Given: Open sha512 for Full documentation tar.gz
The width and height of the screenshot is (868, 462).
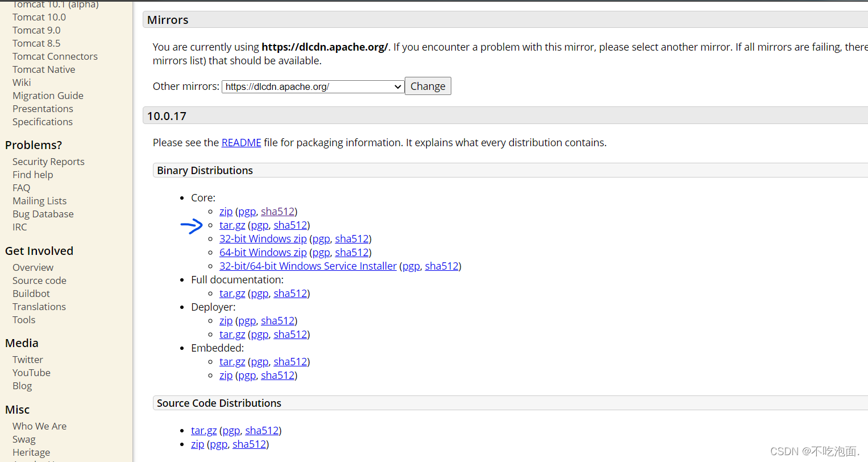Looking at the screenshot, I should [x=290, y=294].
